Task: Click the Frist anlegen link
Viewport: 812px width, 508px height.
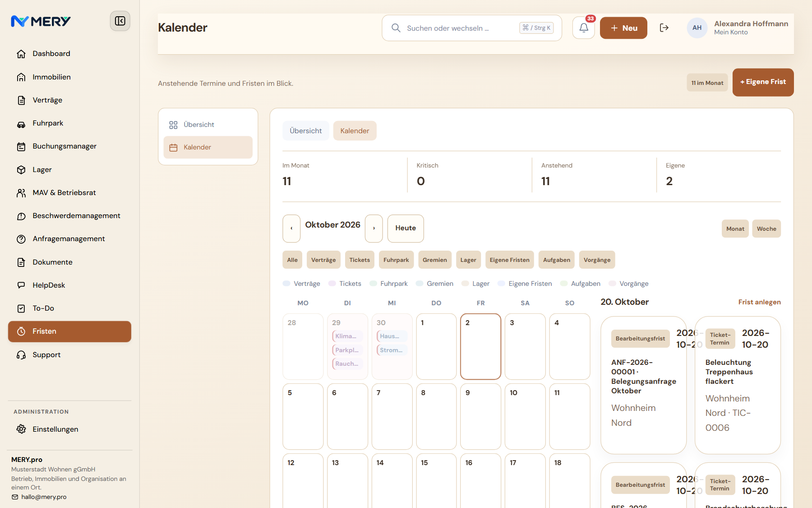Action: (x=759, y=302)
